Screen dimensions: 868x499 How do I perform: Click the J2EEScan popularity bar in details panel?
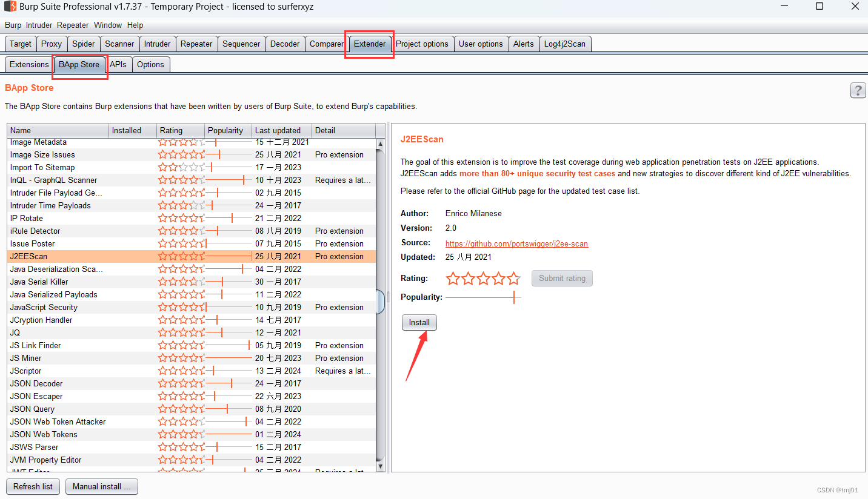pyautogui.click(x=483, y=297)
